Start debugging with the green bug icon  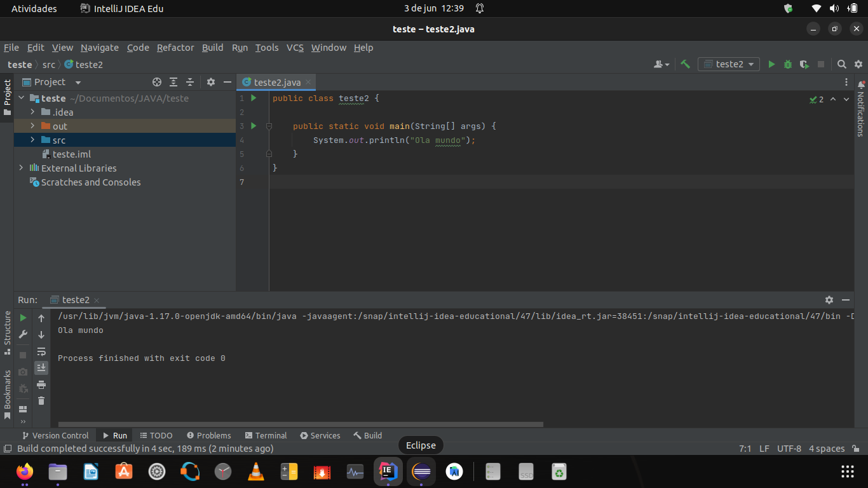(x=788, y=64)
